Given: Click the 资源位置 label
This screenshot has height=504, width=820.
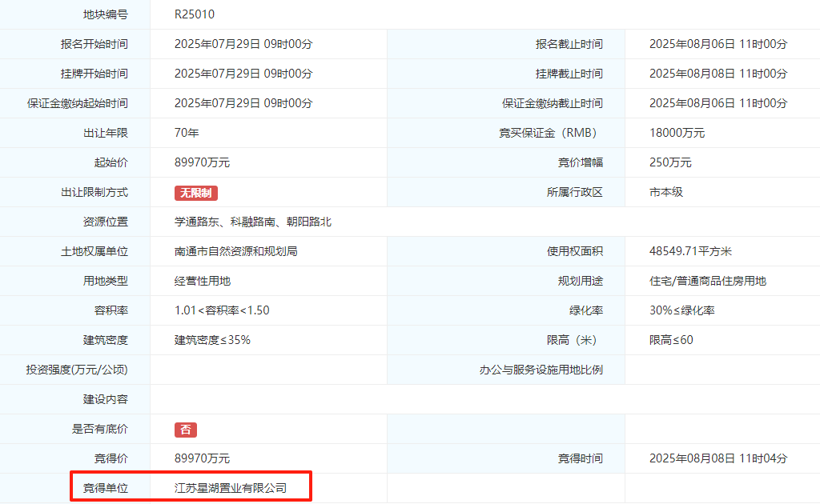Looking at the screenshot, I should pyautogui.click(x=105, y=222).
